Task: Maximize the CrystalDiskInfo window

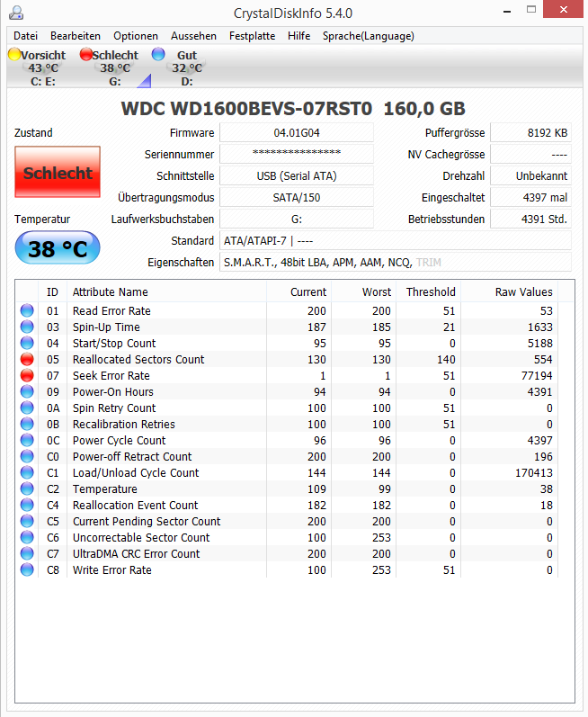Action: [530, 9]
